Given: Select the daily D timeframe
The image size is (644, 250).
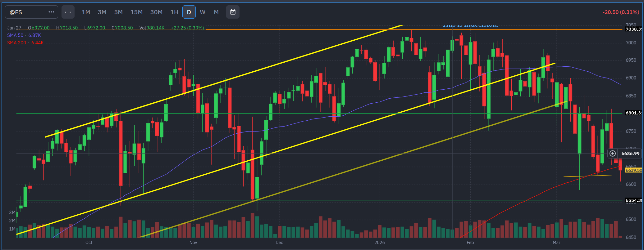Looking at the screenshot, I should coord(189,12).
